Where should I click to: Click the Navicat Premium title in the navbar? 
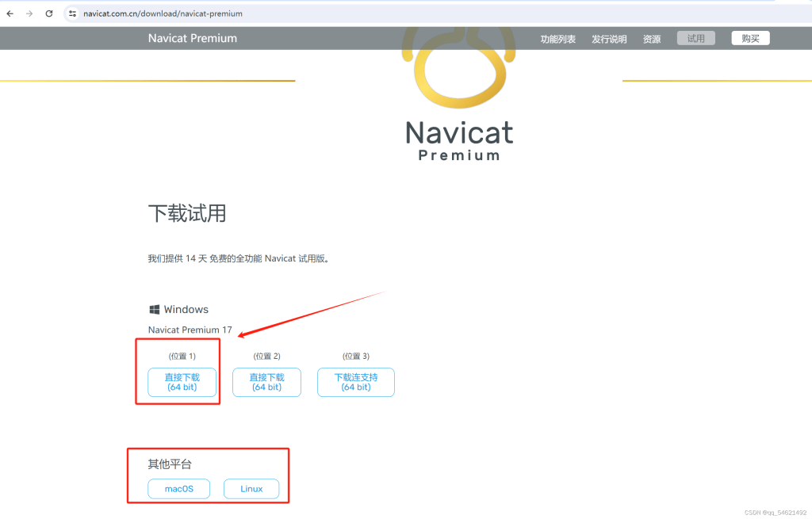192,37
